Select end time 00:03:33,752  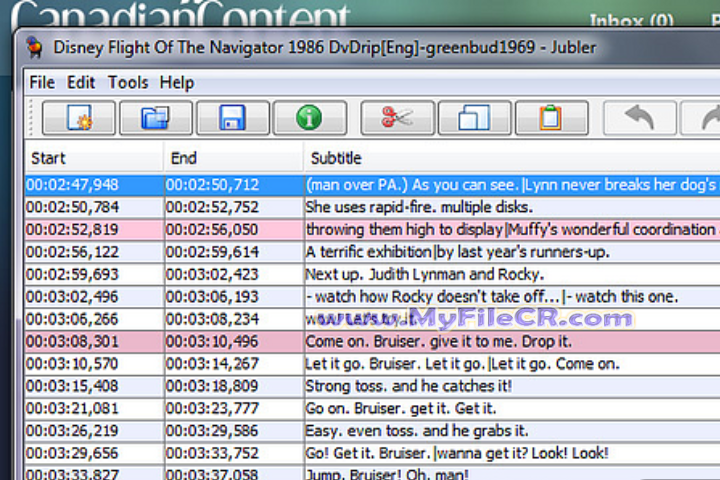[x=212, y=453]
